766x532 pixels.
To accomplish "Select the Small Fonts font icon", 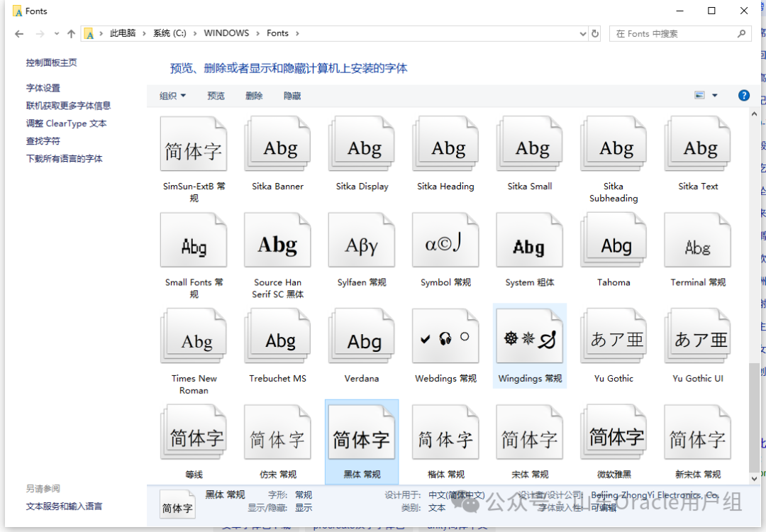I will click(x=194, y=240).
